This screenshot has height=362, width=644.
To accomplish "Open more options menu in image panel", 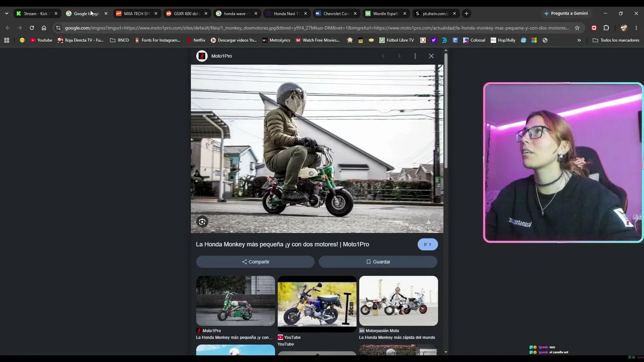I will (x=415, y=56).
